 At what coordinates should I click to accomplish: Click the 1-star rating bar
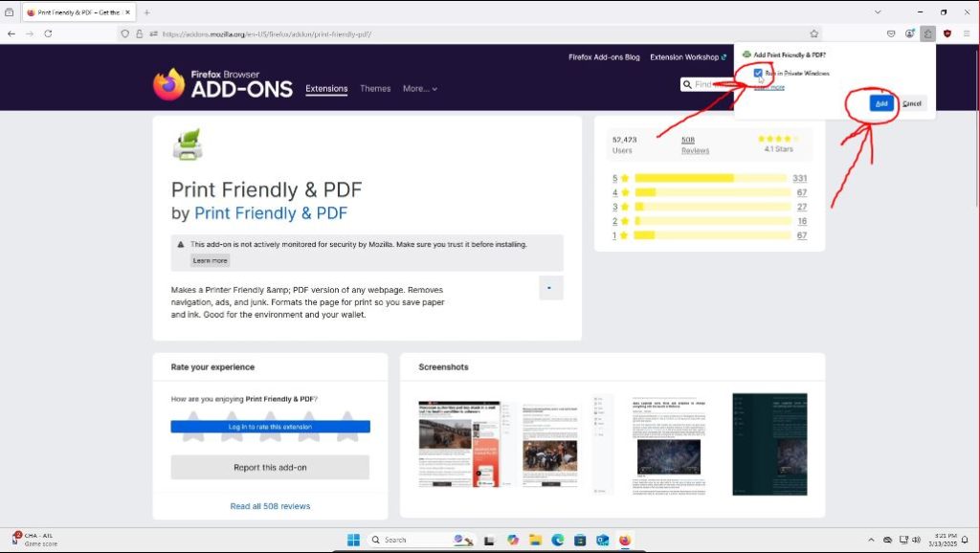711,235
